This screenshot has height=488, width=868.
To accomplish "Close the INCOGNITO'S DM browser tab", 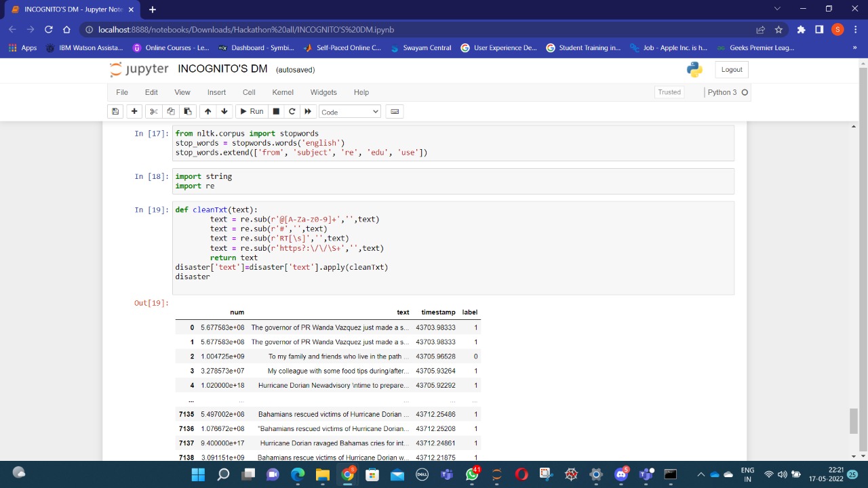I will point(131,9).
